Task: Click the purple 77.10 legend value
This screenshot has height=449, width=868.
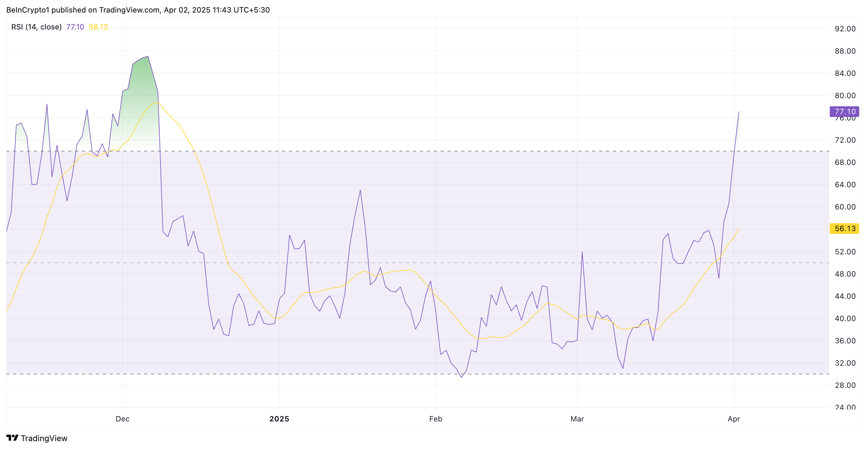Action: [x=75, y=27]
